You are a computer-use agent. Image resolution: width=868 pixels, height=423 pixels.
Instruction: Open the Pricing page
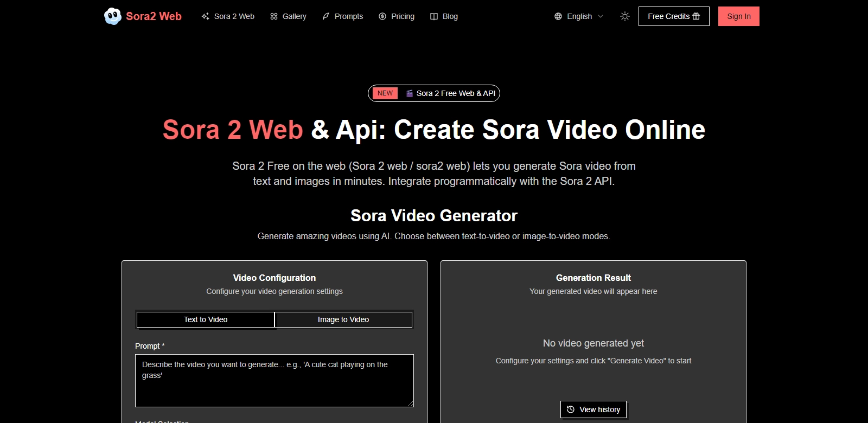click(x=397, y=16)
